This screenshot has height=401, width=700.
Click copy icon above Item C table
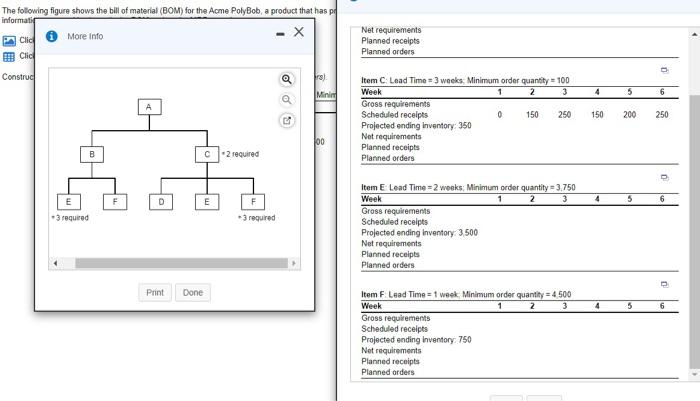coord(664,70)
